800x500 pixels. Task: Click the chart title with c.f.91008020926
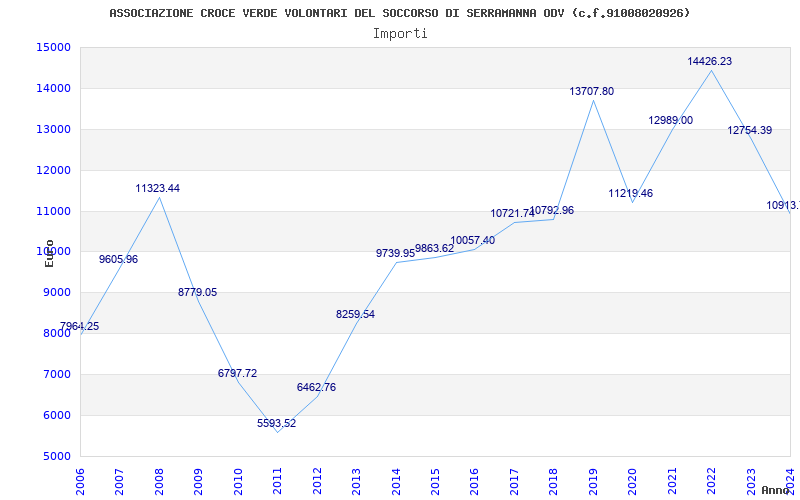(x=399, y=13)
